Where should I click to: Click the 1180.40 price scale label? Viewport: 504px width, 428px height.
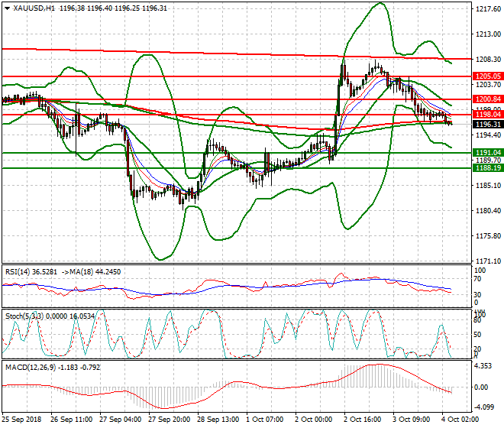pyautogui.click(x=486, y=210)
